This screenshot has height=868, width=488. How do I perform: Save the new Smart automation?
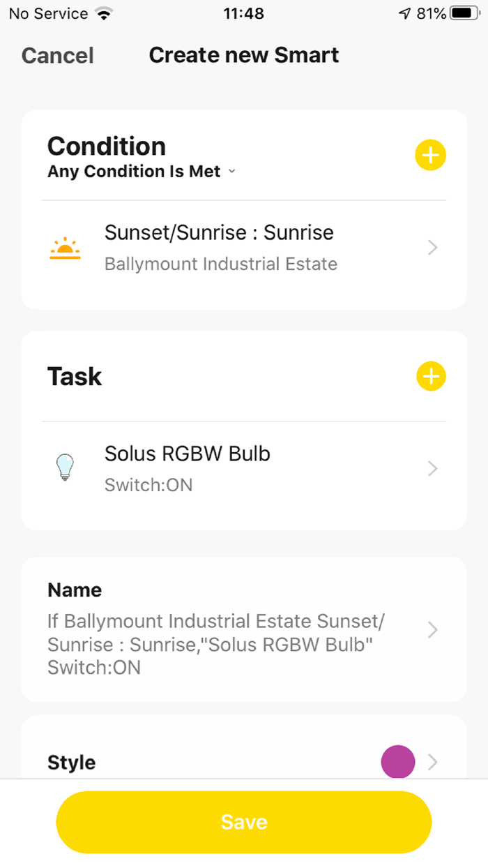243,822
